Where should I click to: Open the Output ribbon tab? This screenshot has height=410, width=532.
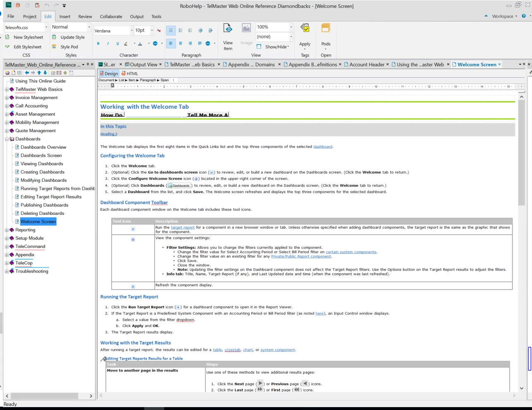click(137, 17)
